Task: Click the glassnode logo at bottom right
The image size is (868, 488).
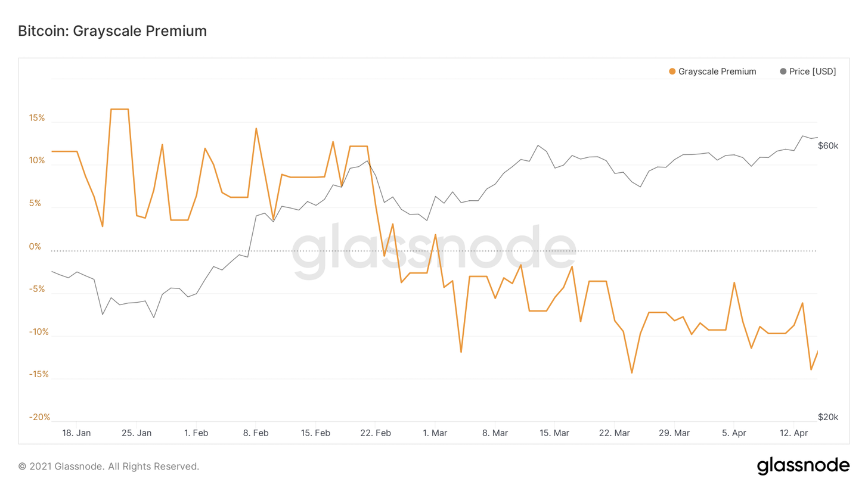Action: tap(803, 465)
